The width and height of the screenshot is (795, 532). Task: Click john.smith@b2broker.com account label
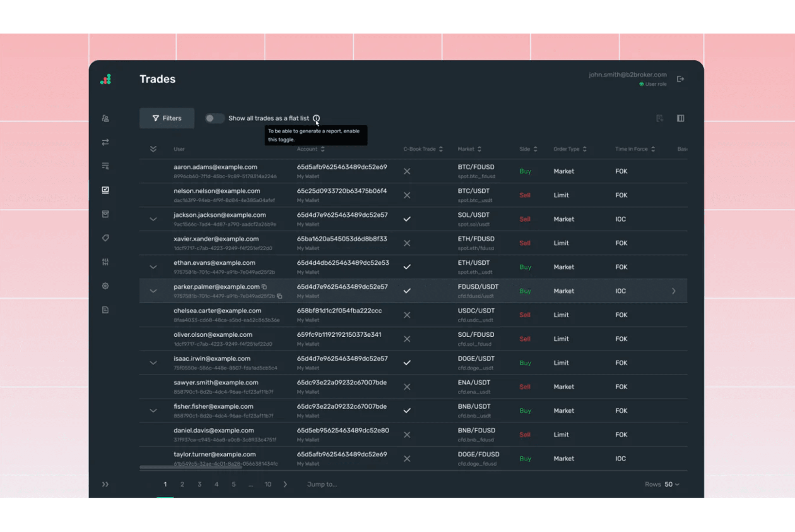point(628,75)
